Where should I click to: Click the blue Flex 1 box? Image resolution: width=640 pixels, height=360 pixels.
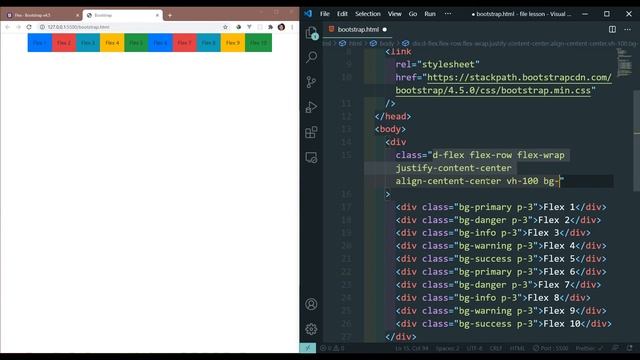[x=40, y=43]
